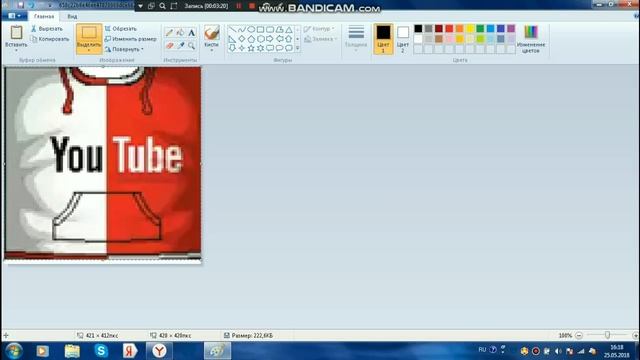The width and height of the screenshot is (640, 360).
Task: Choose the down arrow shape
Action: point(232,48)
